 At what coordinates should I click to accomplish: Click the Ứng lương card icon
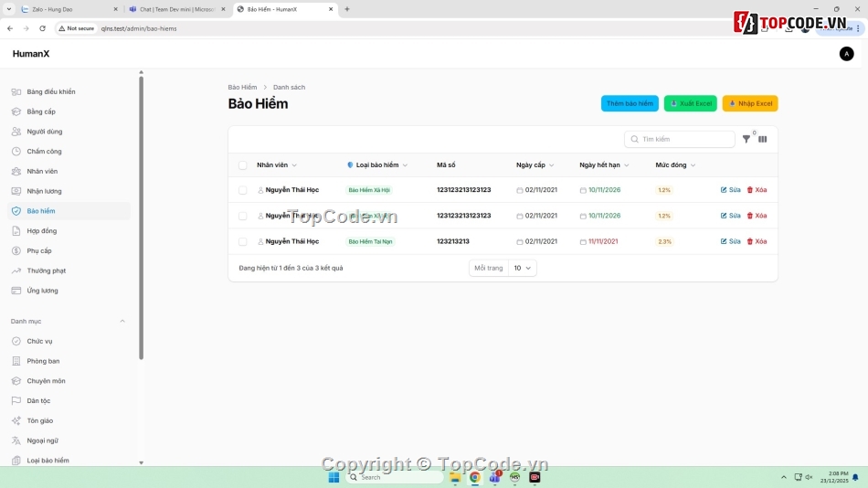tap(16, 291)
